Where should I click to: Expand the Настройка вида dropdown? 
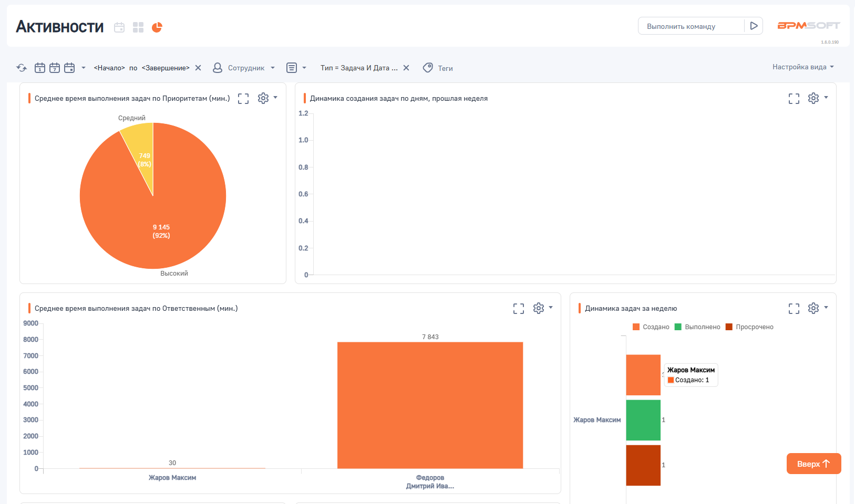coord(802,67)
